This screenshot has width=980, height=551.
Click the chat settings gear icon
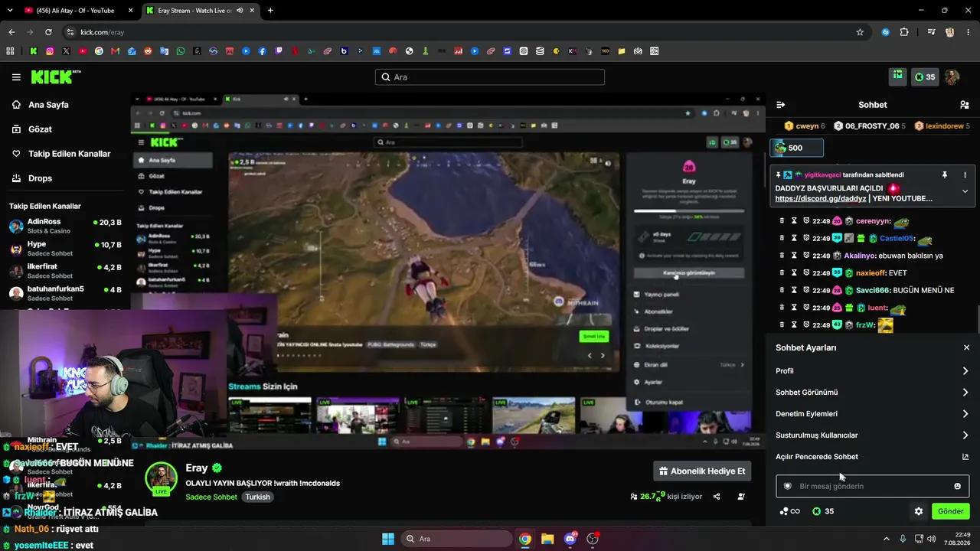[x=919, y=511]
